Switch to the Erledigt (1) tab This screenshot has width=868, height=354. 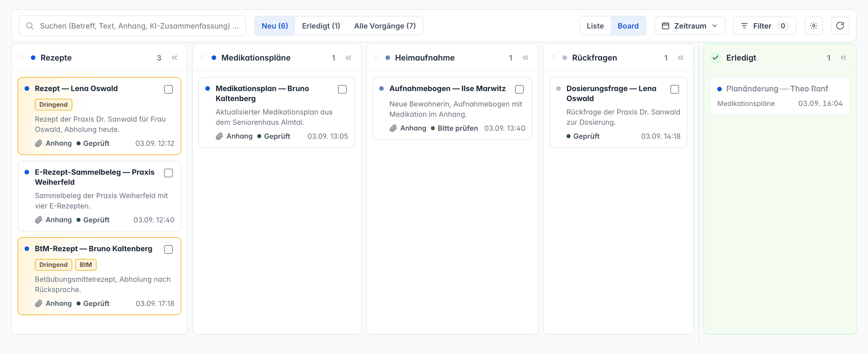pyautogui.click(x=321, y=26)
